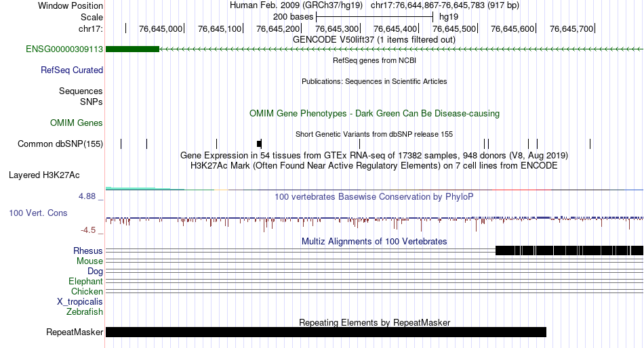Image resolution: width=644 pixels, height=348 pixels.
Task: Open the 100 Vert. Cons track label
Action: click(38, 213)
